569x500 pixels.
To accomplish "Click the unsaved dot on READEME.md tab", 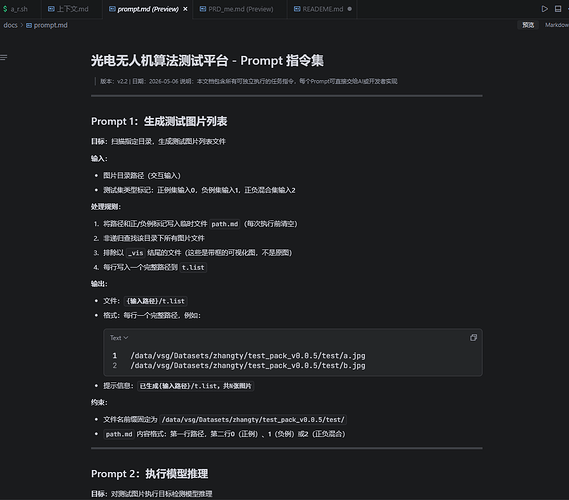I will coord(349,9).
